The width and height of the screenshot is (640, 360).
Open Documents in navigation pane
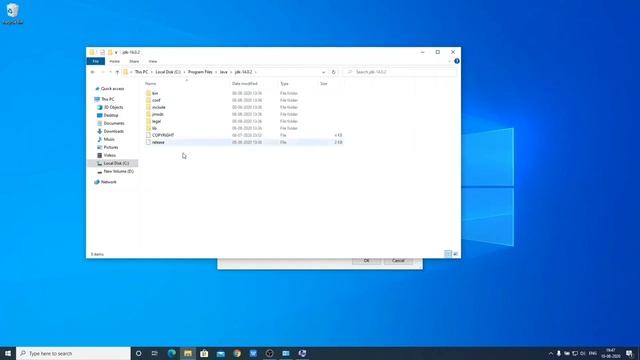[111, 123]
